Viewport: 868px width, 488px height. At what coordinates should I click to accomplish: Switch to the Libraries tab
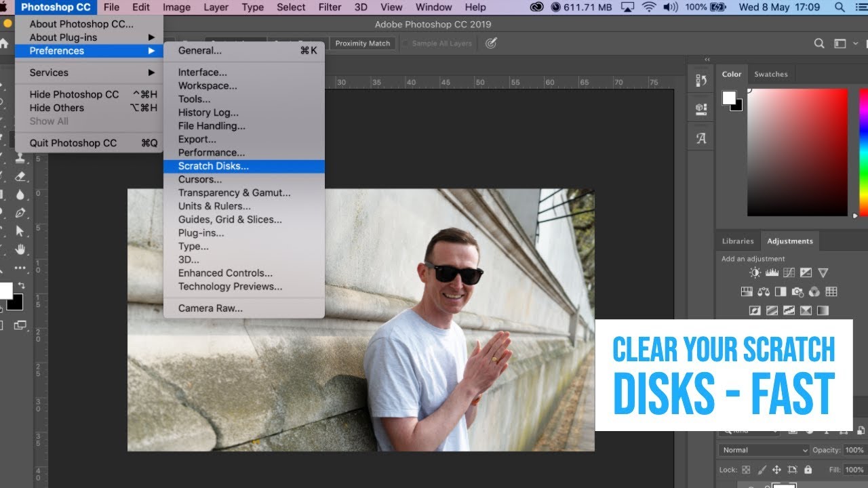[x=738, y=241]
